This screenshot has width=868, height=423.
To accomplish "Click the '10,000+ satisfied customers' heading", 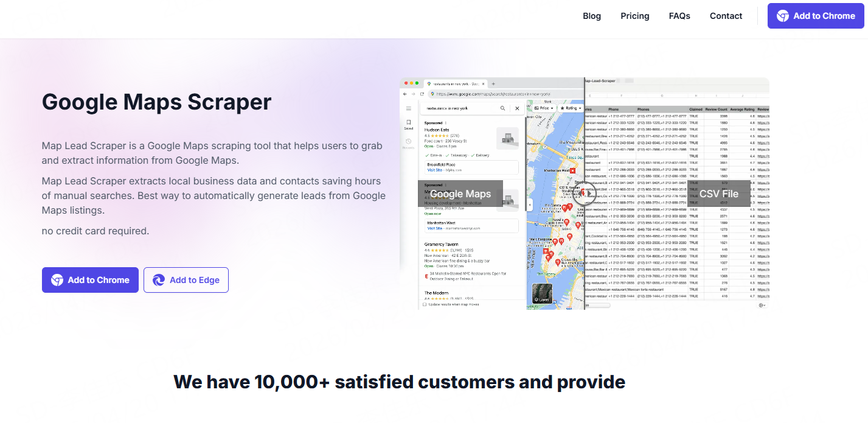I will [399, 382].
